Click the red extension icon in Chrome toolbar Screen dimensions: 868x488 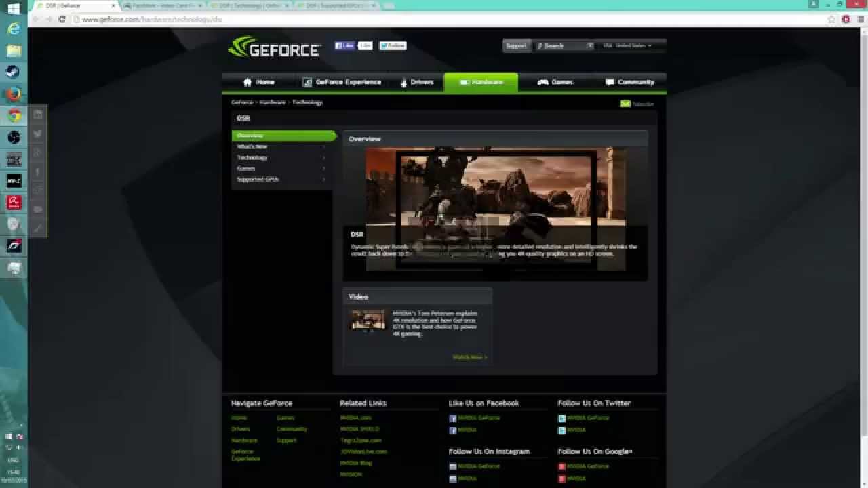(846, 20)
